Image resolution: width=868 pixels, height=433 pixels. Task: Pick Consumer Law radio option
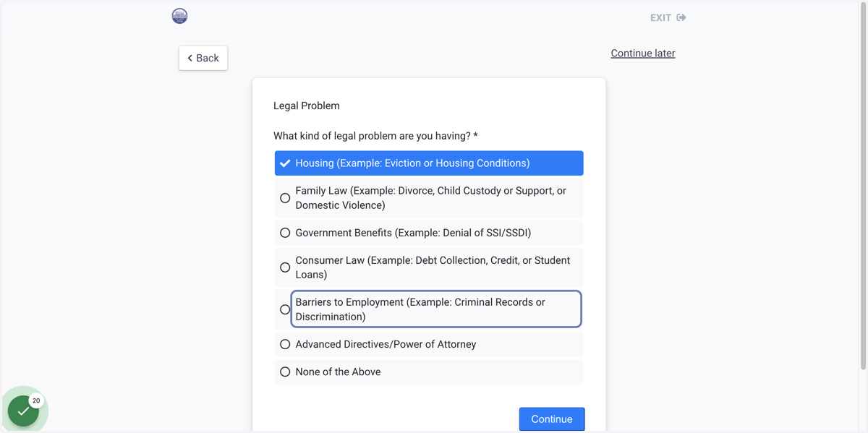[x=429, y=267]
